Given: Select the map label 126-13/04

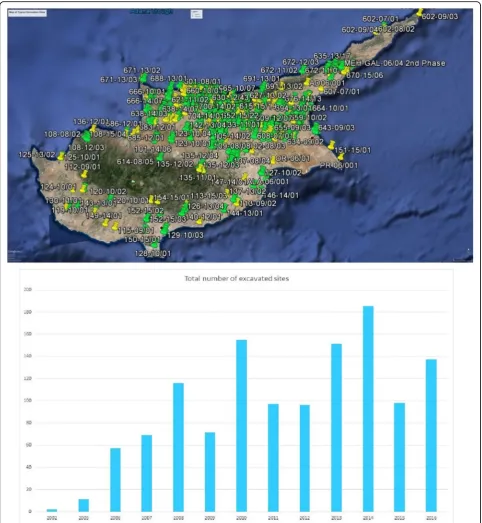Looking at the screenshot, I should [x=206, y=206].
